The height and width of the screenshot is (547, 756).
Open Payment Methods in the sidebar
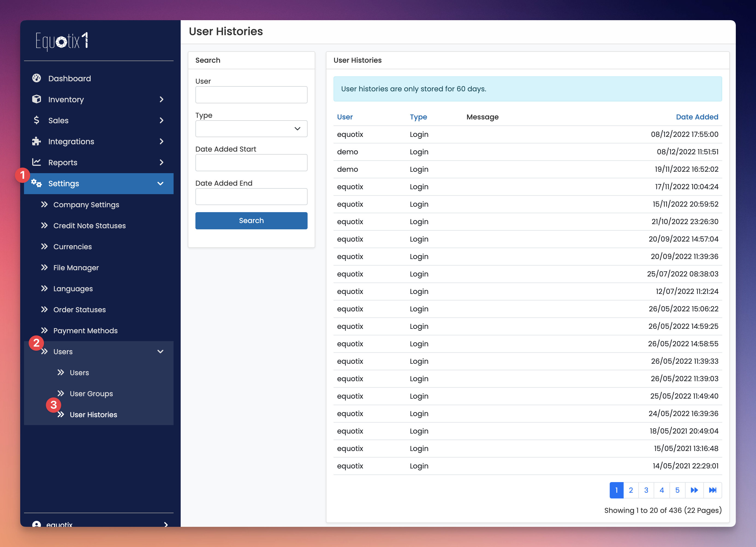pos(85,330)
